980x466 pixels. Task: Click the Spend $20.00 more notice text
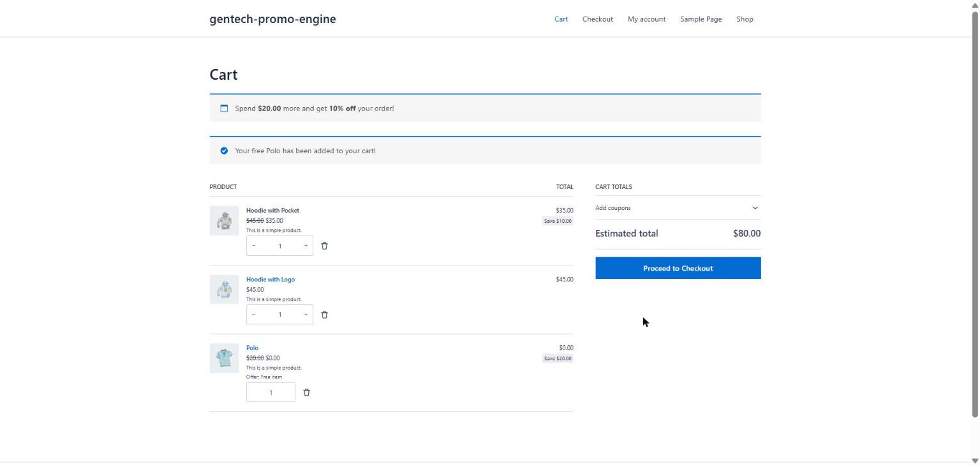coord(315,109)
